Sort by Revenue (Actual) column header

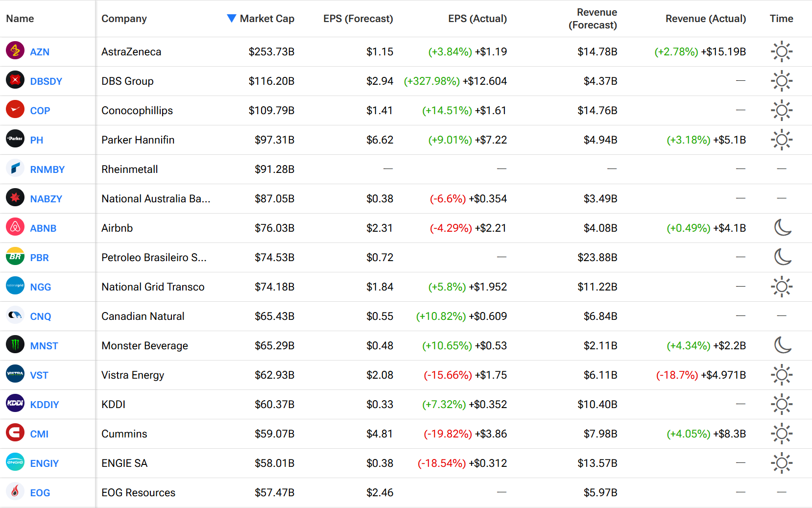[x=706, y=19]
